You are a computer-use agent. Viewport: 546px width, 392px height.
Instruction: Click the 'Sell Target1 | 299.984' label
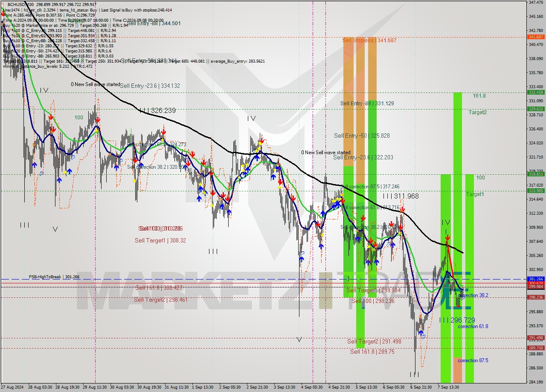(373, 291)
